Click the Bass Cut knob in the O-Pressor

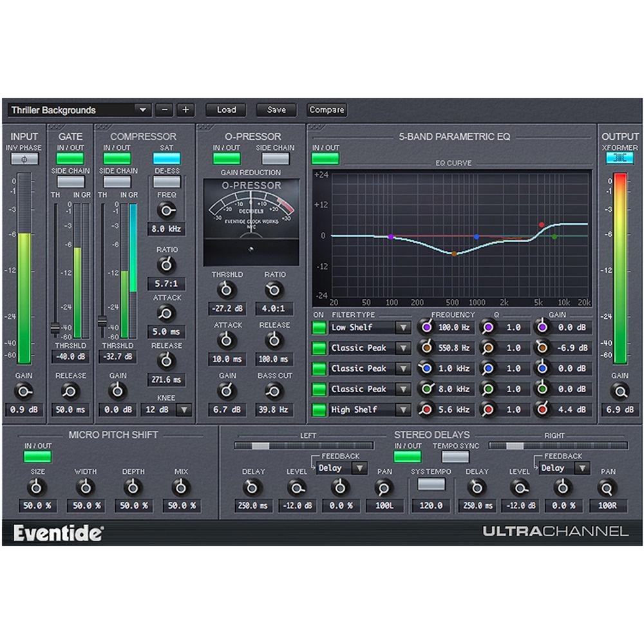point(274,390)
